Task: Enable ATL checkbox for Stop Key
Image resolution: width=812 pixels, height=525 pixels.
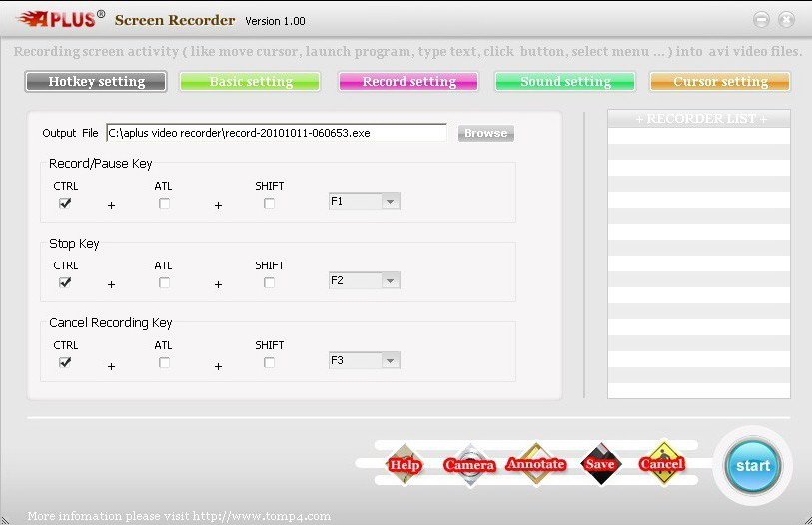Action: pos(164,282)
